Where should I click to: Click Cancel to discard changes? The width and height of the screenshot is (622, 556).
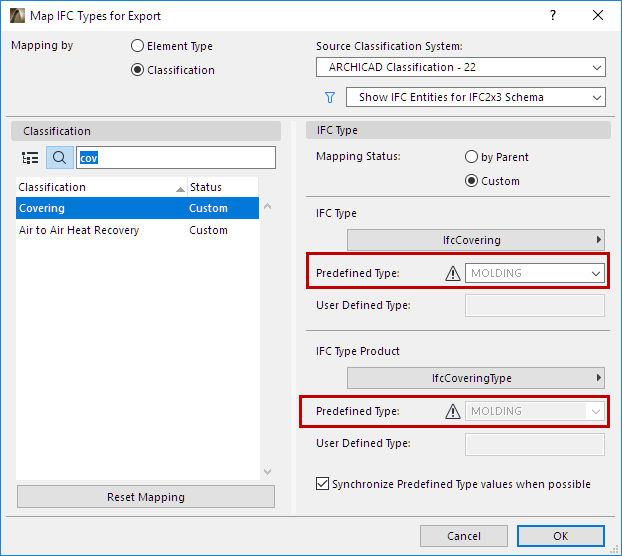464,536
